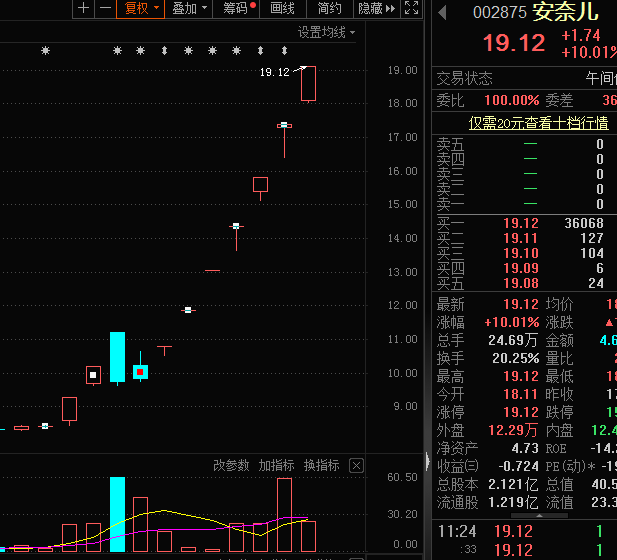
Task: Click 换手 value 20.25%
Action: click(515, 358)
